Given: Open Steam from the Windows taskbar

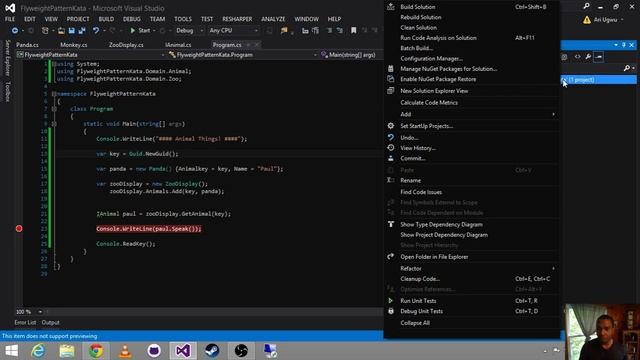Looking at the screenshot, I should 212,351.
